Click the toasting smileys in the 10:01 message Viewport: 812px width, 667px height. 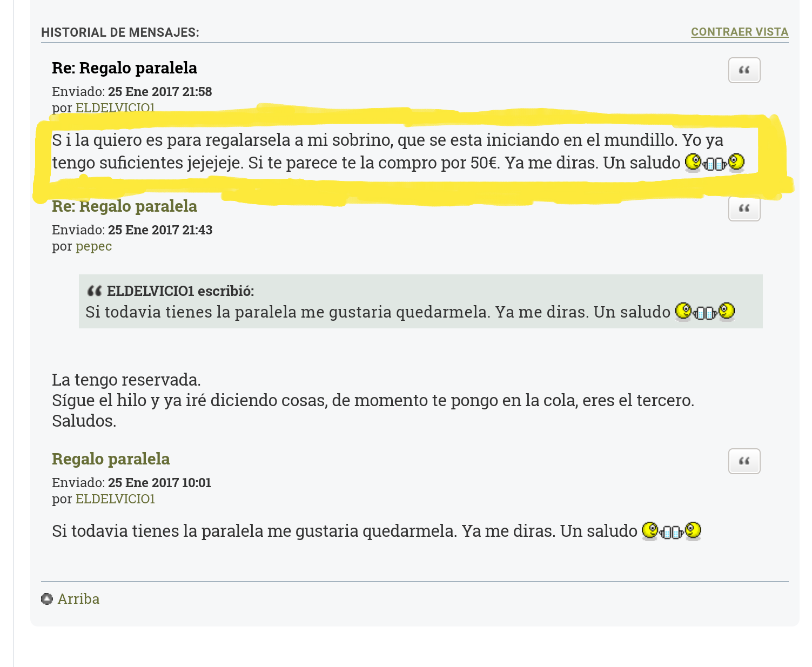(671, 531)
